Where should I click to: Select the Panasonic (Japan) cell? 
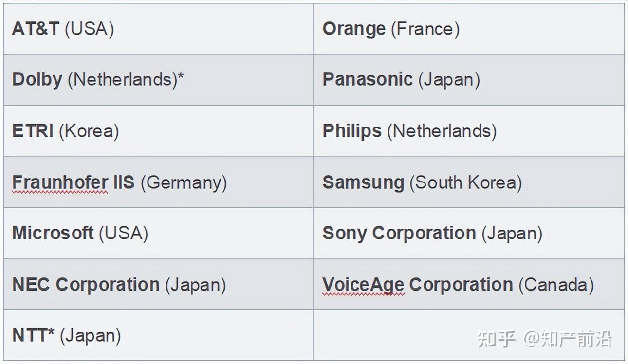click(x=468, y=80)
